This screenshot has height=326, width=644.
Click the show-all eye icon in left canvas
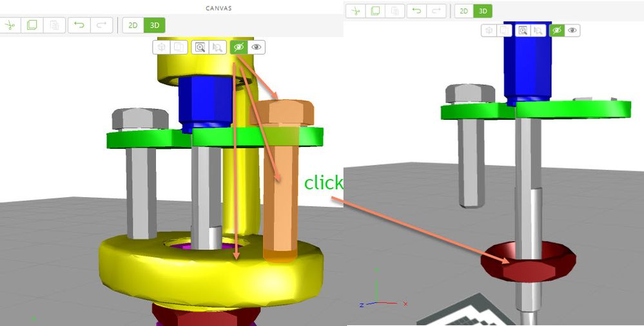point(257,47)
